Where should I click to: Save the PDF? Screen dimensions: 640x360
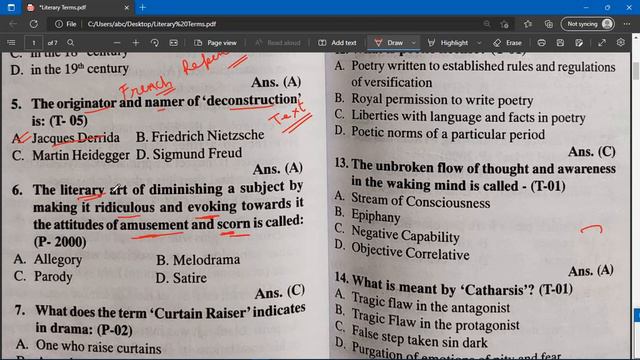click(560, 42)
